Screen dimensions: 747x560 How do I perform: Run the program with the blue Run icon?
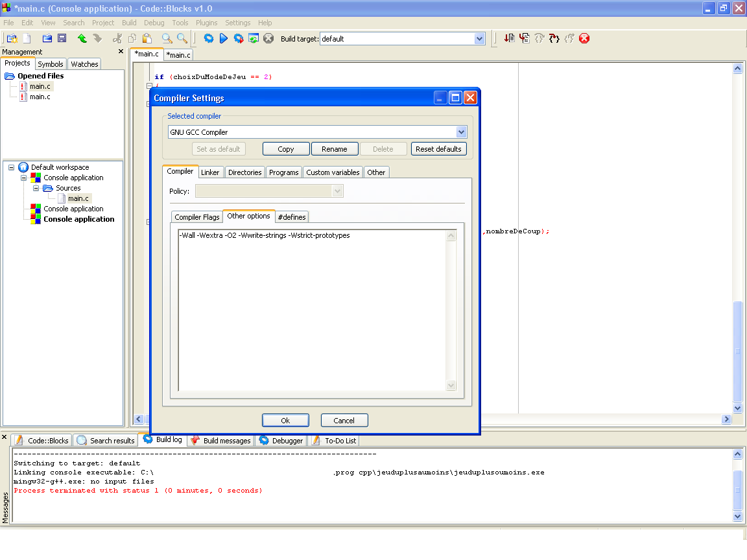[x=222, y=38]
